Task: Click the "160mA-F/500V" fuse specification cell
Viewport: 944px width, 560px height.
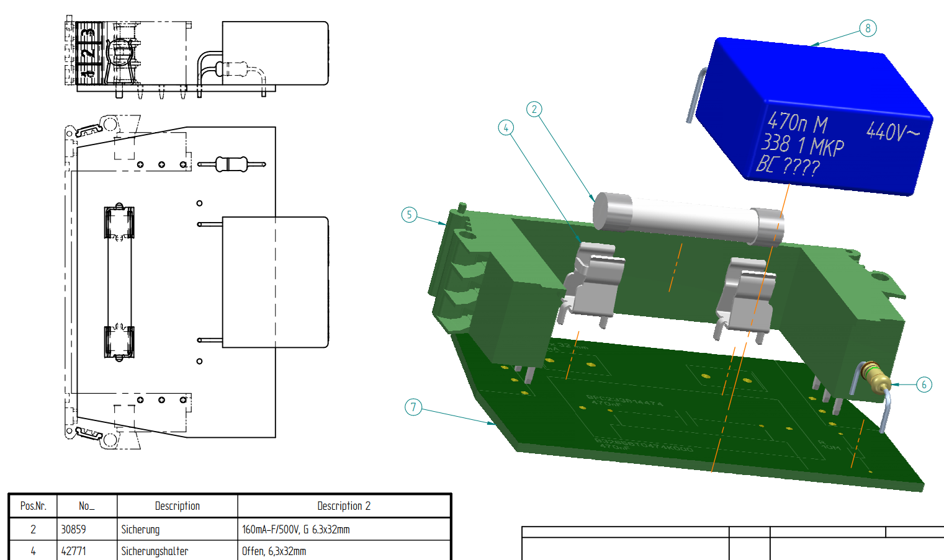Action: 295,530
